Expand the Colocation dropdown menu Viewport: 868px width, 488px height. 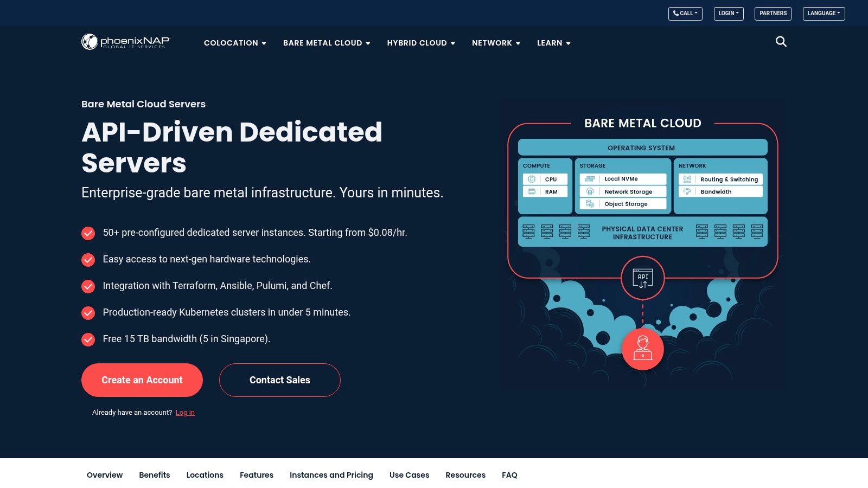(x=234, y=43)
